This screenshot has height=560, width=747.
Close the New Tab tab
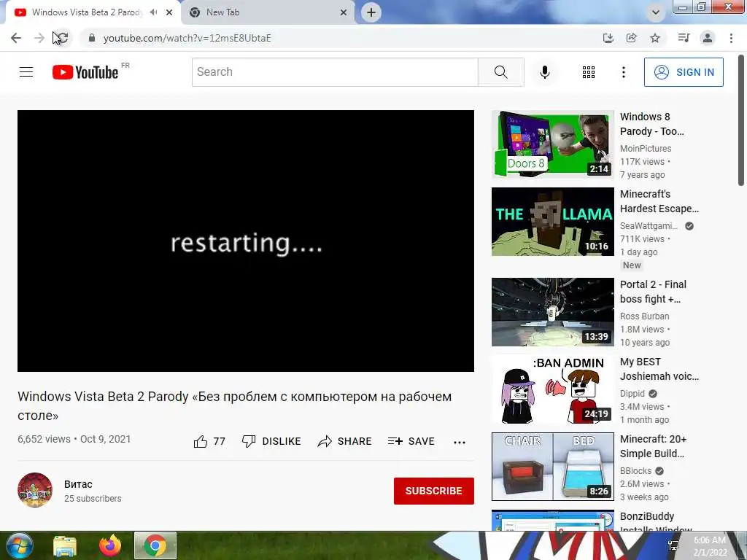point(344,12)
